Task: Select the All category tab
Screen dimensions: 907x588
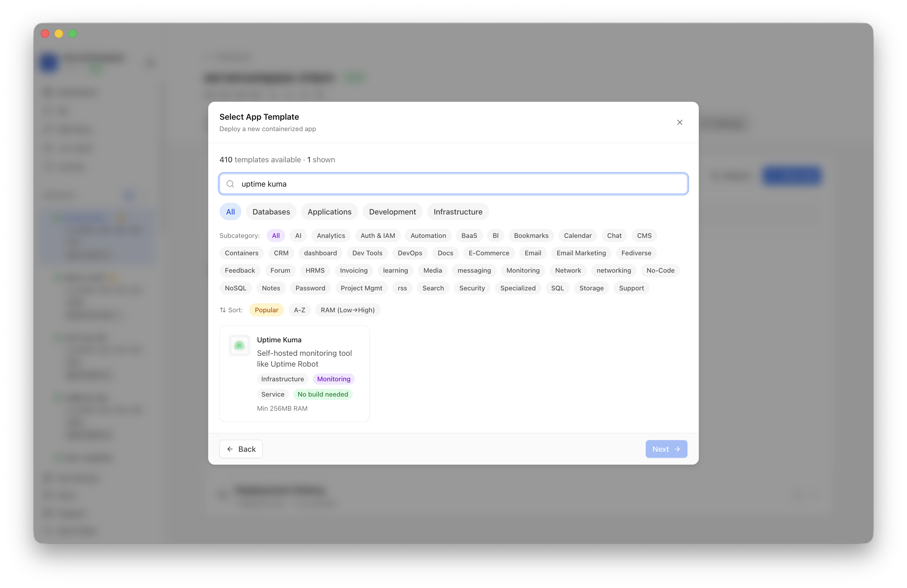Action: pyautogui.click(x=230, y=211)
